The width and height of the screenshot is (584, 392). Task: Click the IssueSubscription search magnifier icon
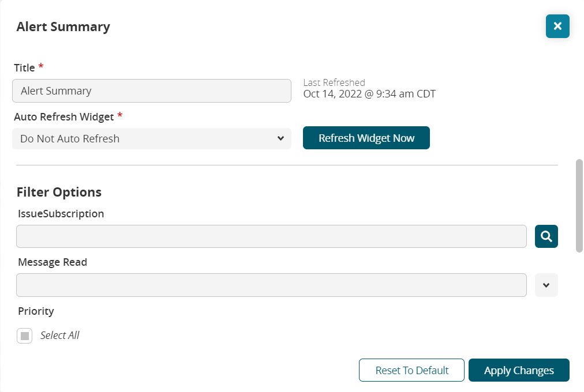coord(546,236)
